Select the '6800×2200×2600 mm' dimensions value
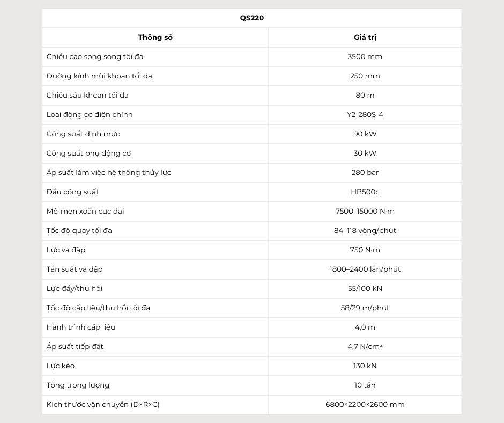 pyautogui.click(x=365, y=404)
